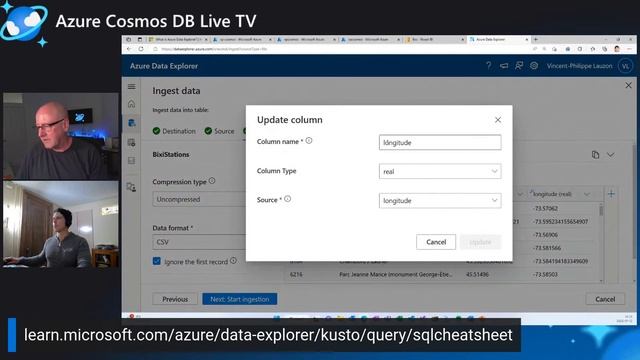Show Source field info icon
Image resolution: width=640 pixels, height=360 pixels.
point(287,199)
